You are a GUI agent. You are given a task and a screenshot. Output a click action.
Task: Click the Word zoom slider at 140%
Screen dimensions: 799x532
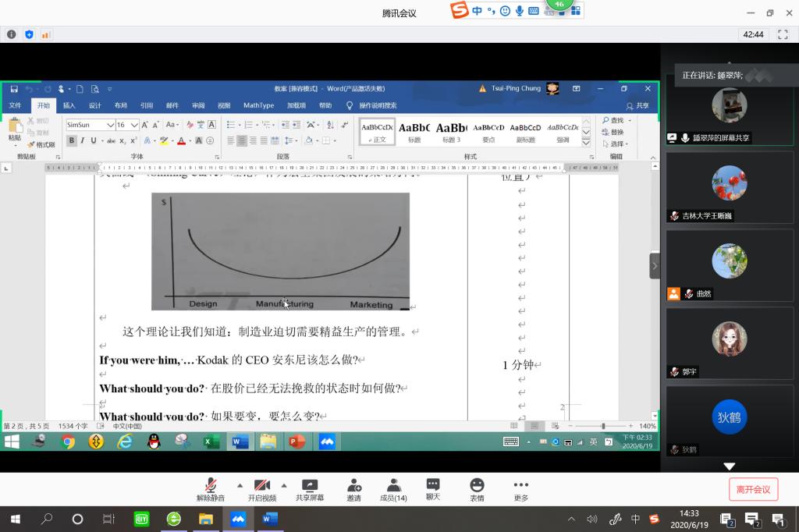603,427
